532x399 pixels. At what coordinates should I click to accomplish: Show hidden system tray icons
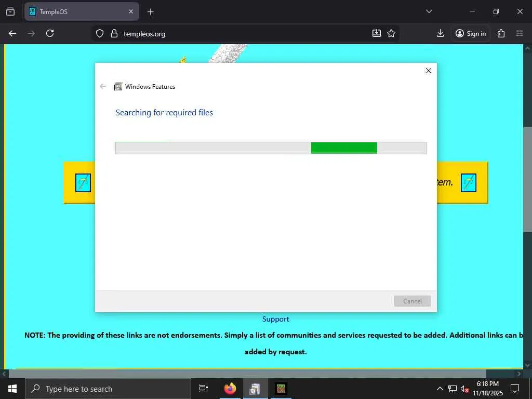(x=440, y=389)
